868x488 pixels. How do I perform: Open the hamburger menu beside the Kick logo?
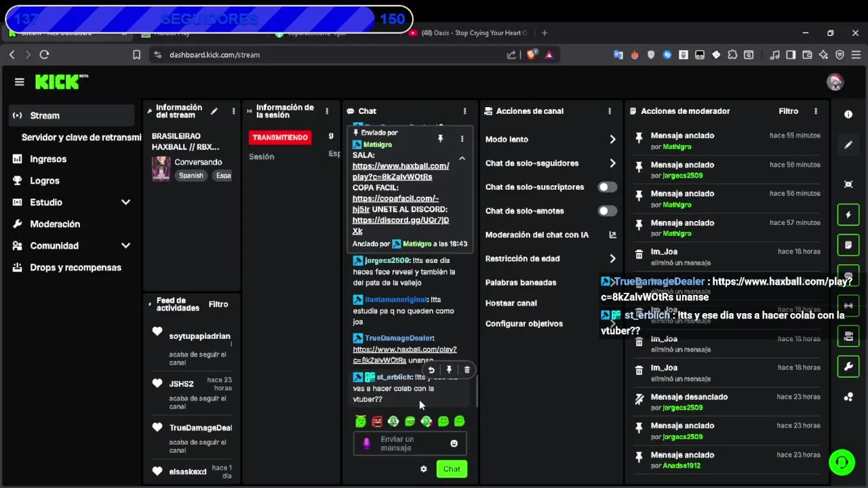pos(19,82)
